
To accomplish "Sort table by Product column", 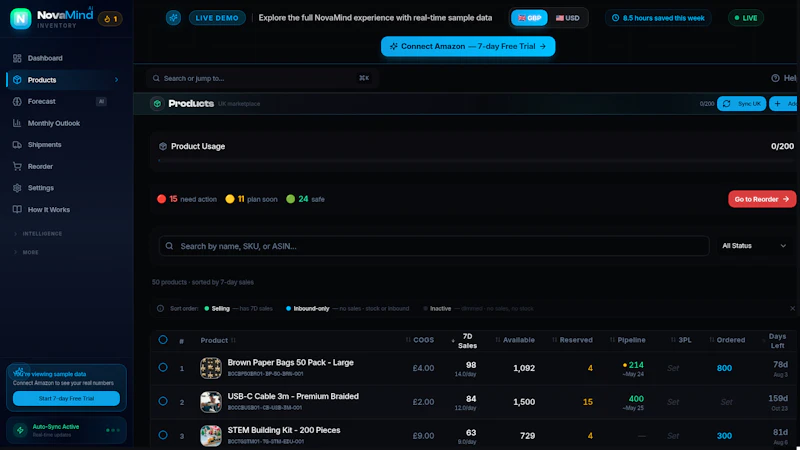I will (x=218, y=340).
